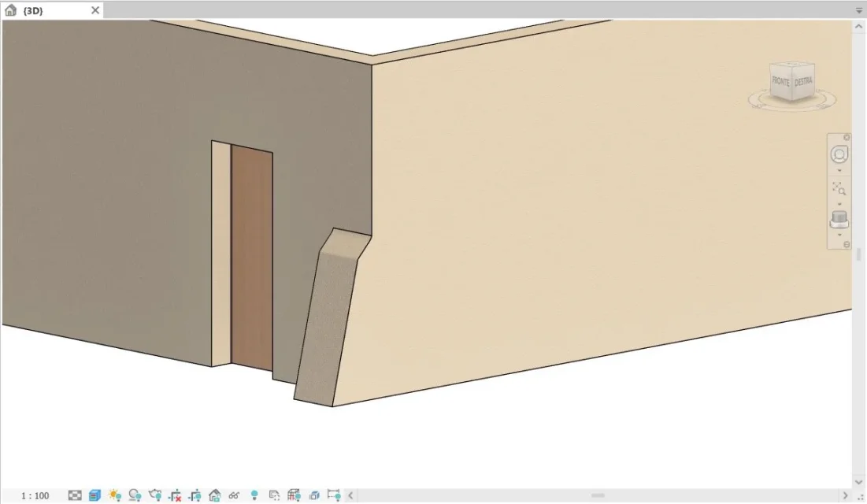
Task: Click Temporary View Properties icon
Action: (x=274, y=495)
